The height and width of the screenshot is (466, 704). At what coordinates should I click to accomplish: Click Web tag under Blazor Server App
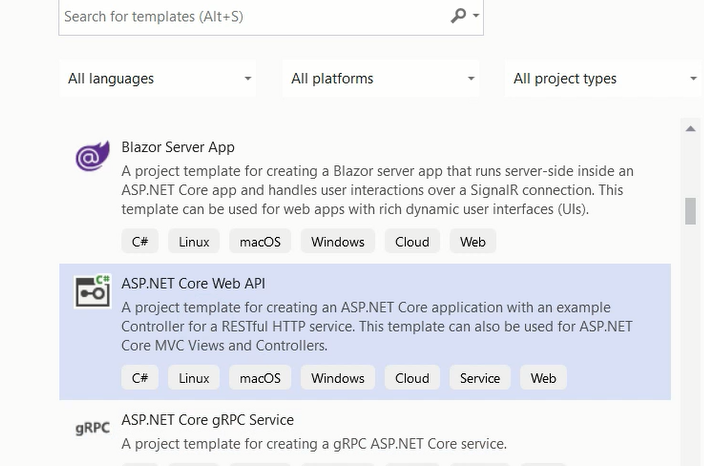472,242
